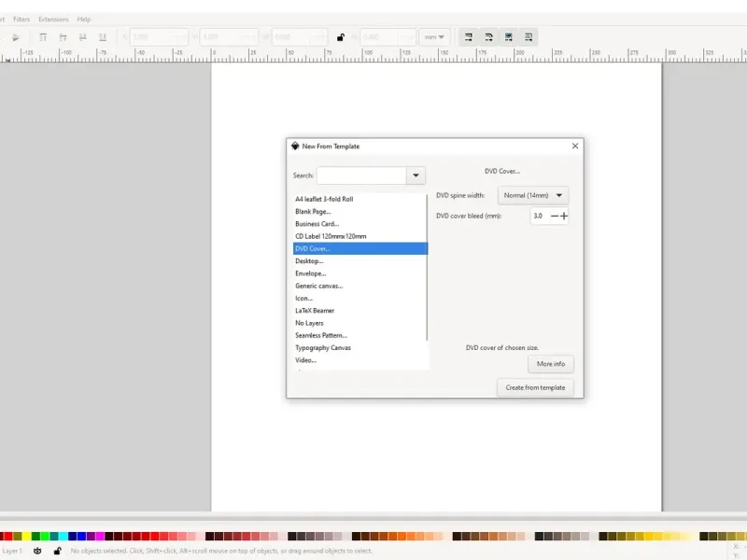747x560 pixels.
Task: Pick the magenta color swatch in palette
Action: pyautogui.click(x=100, y=536)
